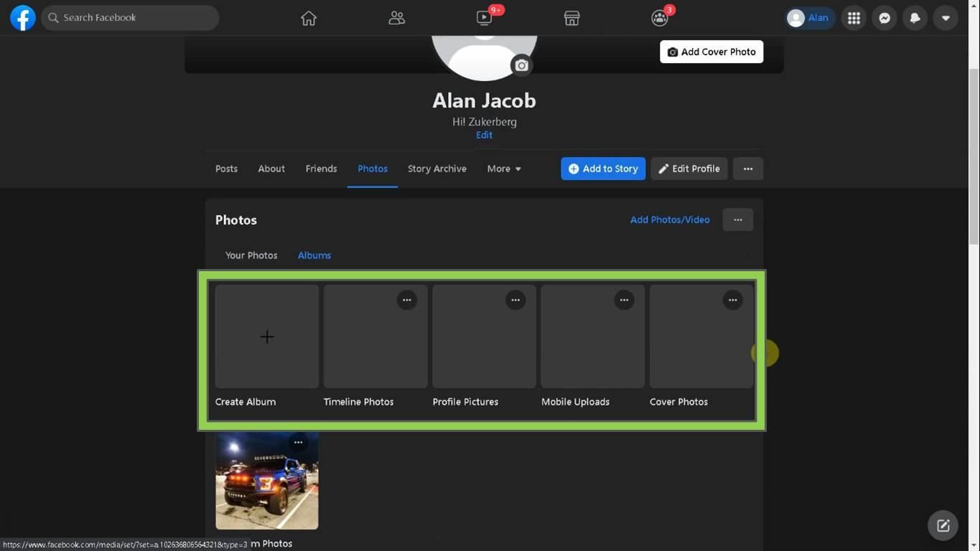Open Messenger icon in top bar
The width and height of the screenshot is (980, 551).
click(x=885, y=18)
